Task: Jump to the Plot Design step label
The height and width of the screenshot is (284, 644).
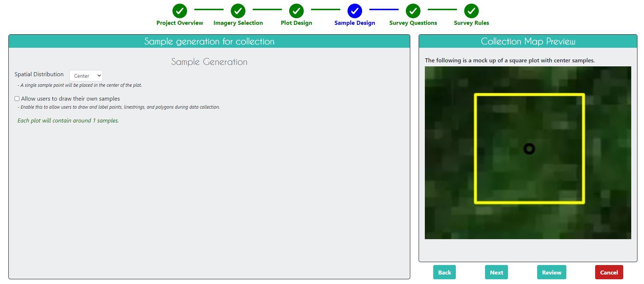Action: click(x=296, y=23)
